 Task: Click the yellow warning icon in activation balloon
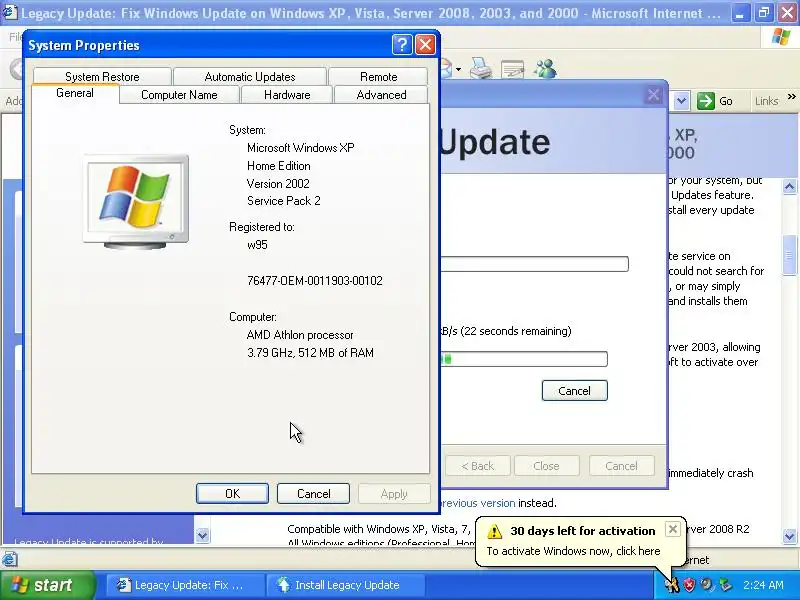click(494, 532)
